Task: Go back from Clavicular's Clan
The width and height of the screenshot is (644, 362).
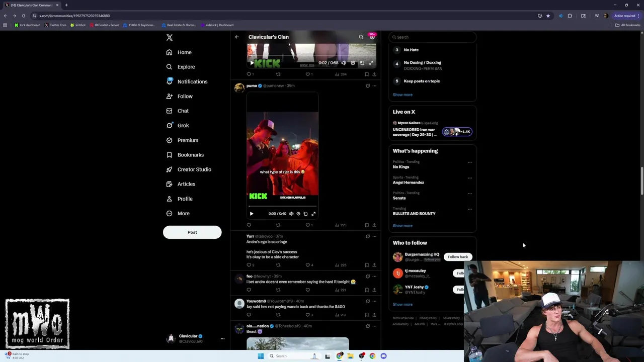Action: (237, 37)
